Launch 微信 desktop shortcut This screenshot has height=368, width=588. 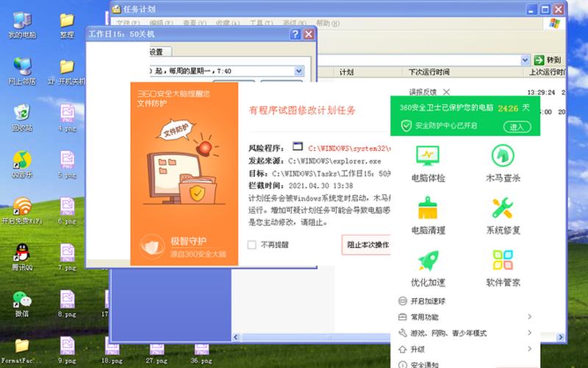(22, 304)
